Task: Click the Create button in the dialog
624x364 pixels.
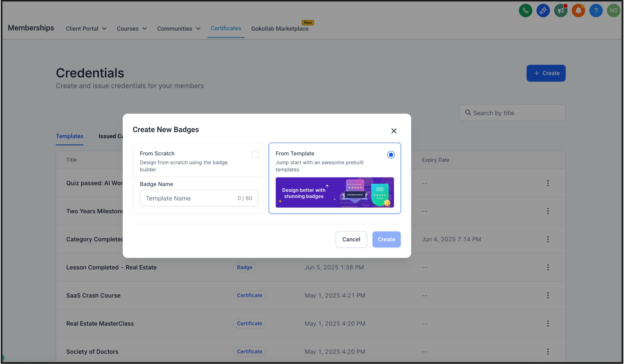Action: [x=386, y=239]
